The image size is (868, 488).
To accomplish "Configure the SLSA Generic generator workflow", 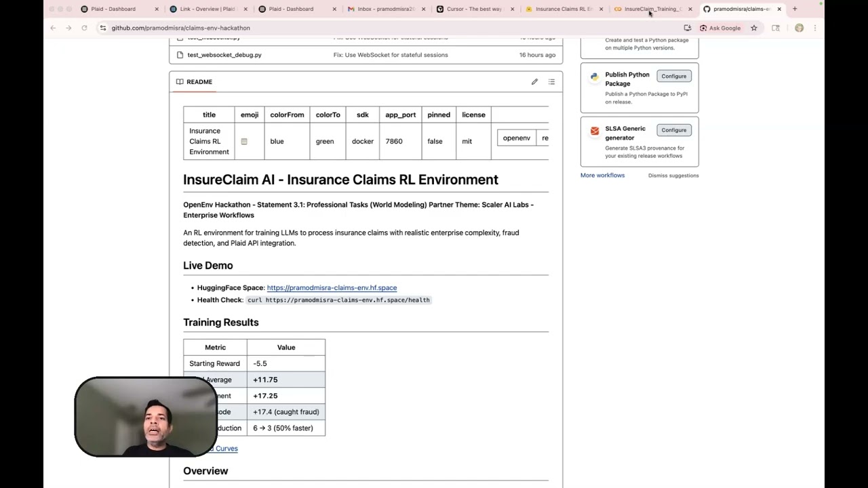I will pos(673,130).
